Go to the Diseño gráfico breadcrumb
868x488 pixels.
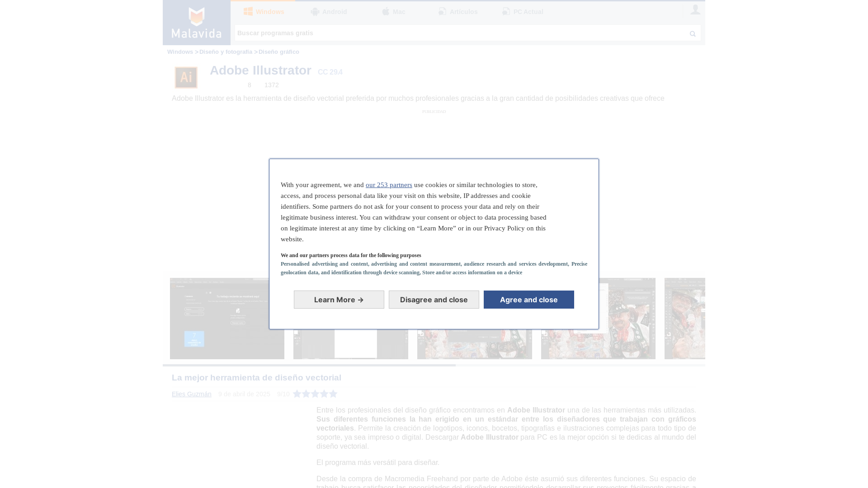(279, 52)
